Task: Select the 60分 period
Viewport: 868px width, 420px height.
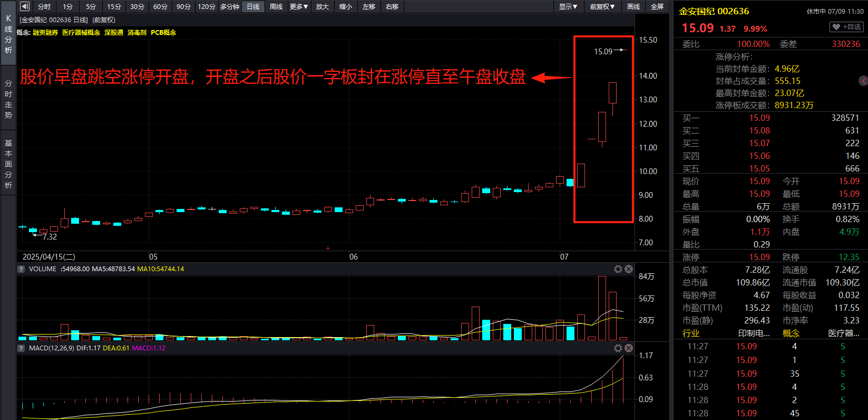Action: tap(160, 6)
